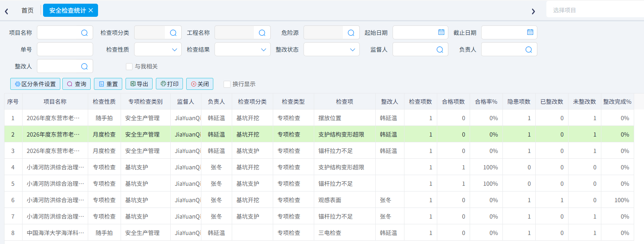Image resolution: width=644 pixels, height=244 pixels.
Task: Tick the 与我相关 checkbox
Action: tap(129, 66)
